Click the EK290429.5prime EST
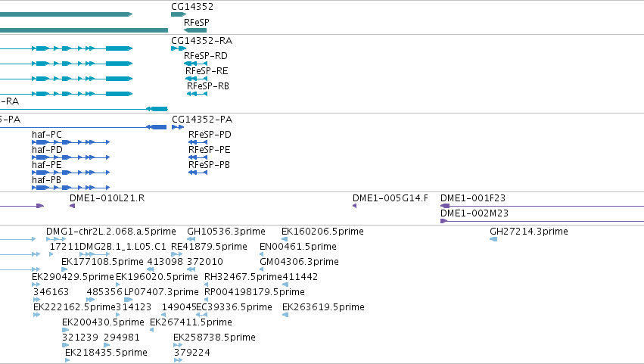The height and width of the screenshot is (364, 644). 36,285
